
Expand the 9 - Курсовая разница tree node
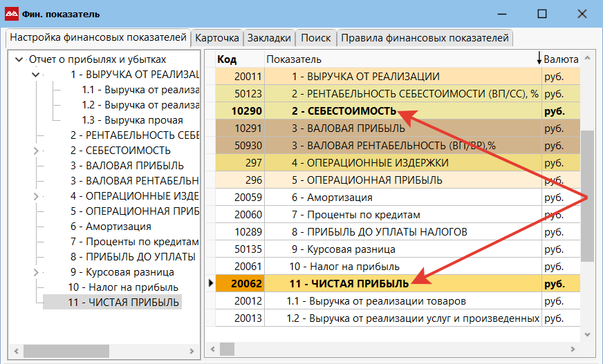pyautogui.click(x=37, y=272)
